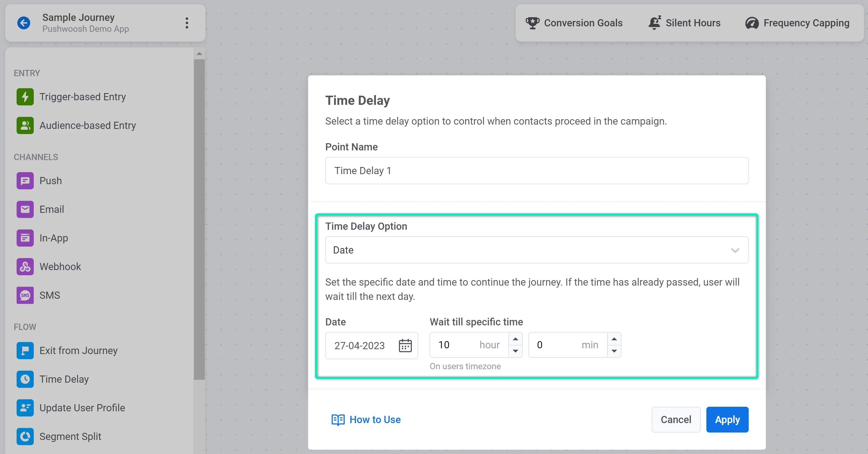Select the Audience-based Entry icon
Viewport: 868px width, 454px height.
[25, 125]
